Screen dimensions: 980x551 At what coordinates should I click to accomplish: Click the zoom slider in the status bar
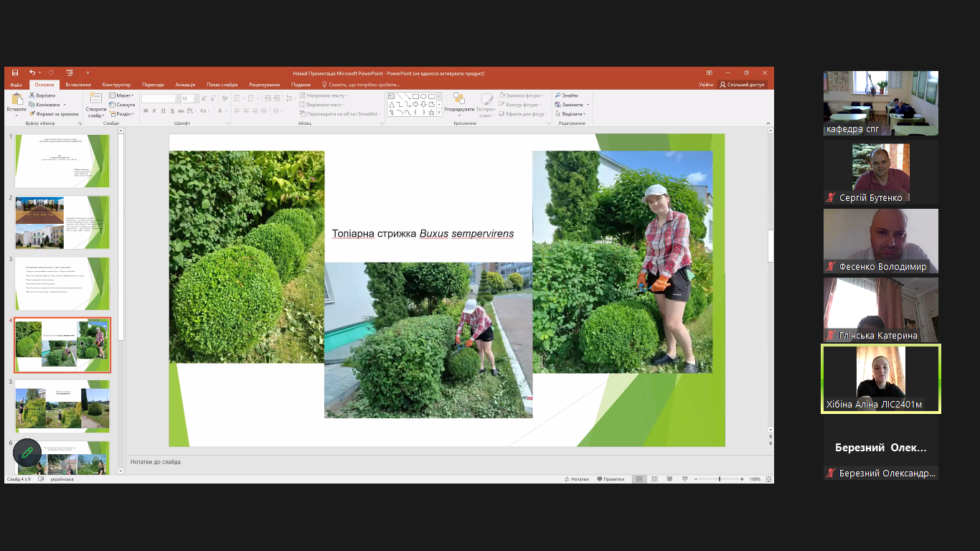[x=720, y=479]
